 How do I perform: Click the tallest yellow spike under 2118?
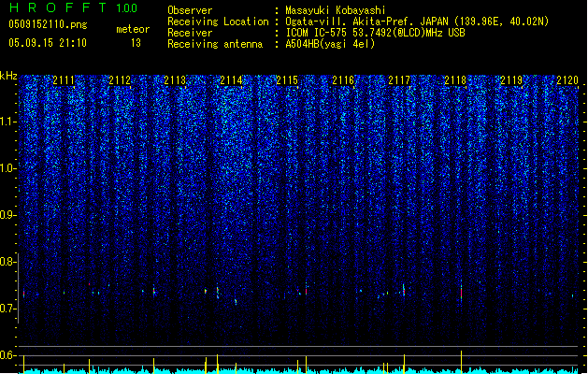(461, 362)
